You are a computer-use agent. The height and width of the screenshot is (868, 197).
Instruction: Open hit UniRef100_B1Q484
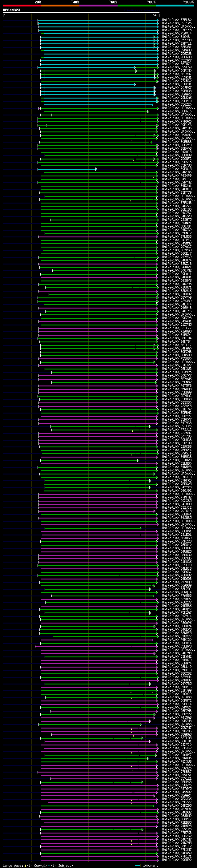tap(177, 37)
